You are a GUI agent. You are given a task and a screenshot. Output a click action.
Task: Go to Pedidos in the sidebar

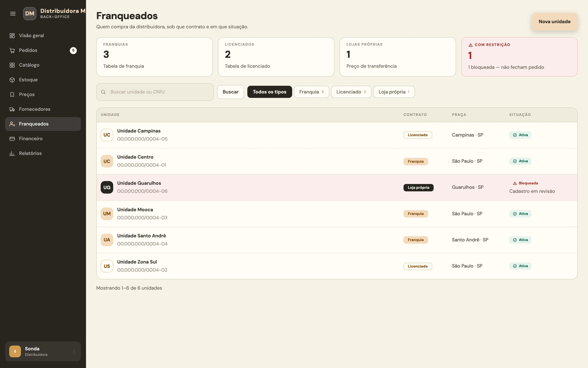point(43,50)
